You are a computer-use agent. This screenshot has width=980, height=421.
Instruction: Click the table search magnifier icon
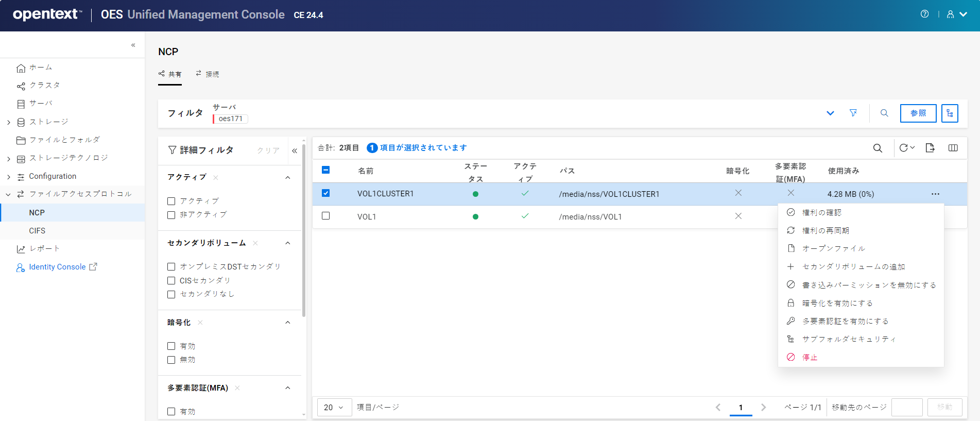click(x=878, y=148)
